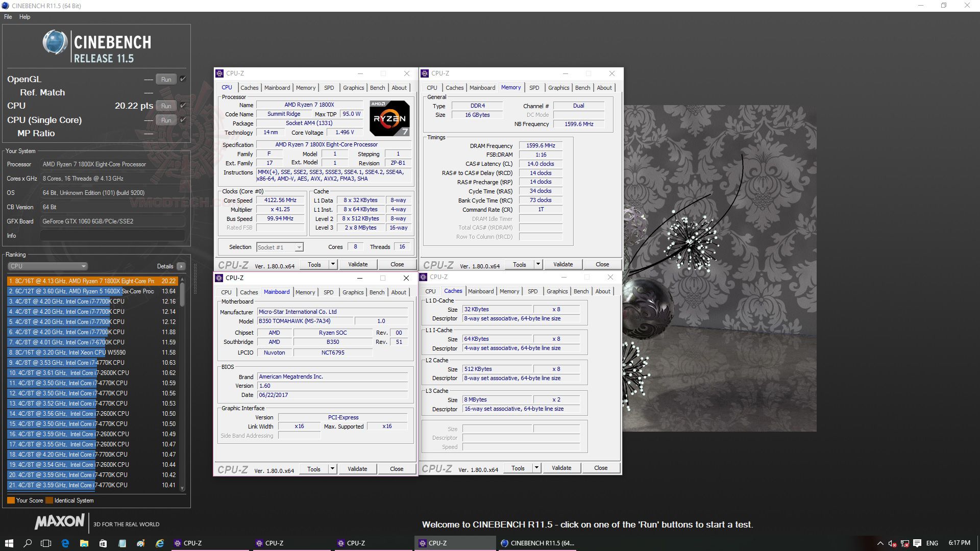Open the CPU ranking type dropdown
The width and height of the screenshot is (980, 551).
[x=47, y=266]
